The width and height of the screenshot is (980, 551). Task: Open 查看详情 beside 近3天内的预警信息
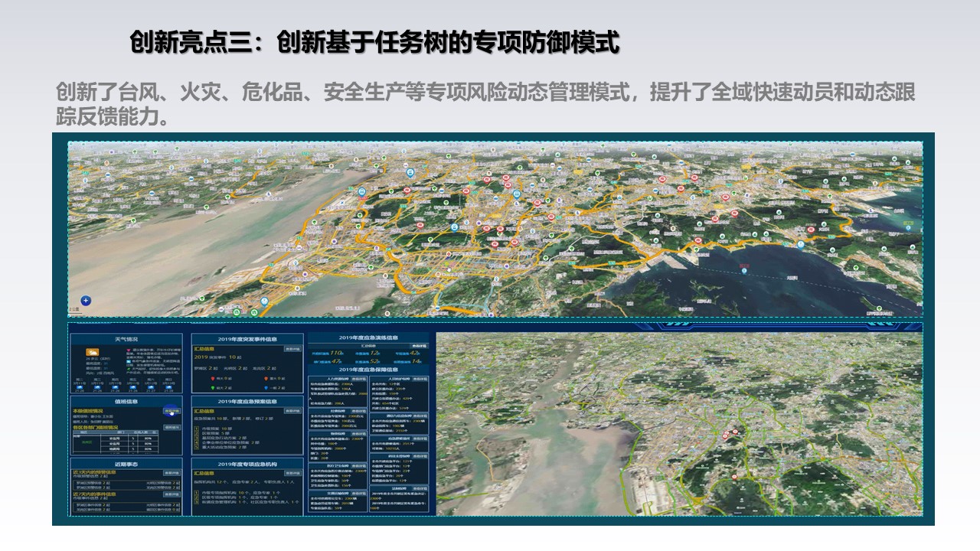[171, 473]
